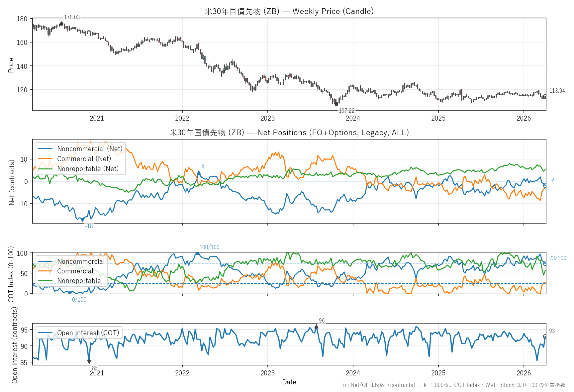Click the price high triangle marker at 176.03
The height and width of the screenshot is (392, 574).
[x=61, y=23]
